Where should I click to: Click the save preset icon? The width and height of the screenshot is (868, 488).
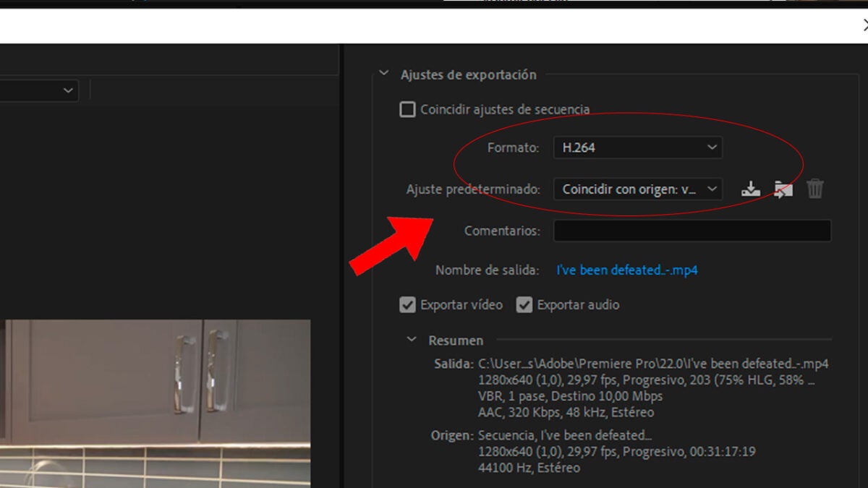[751, 189]
